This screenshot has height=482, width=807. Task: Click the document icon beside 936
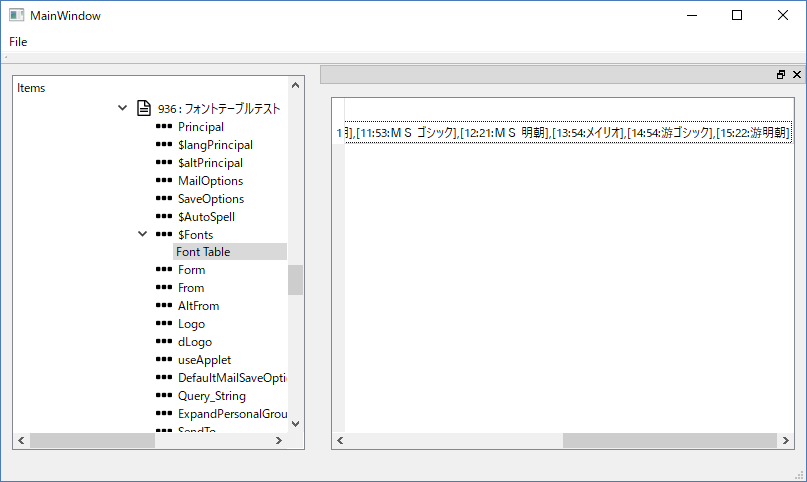[x=144, y=108]
